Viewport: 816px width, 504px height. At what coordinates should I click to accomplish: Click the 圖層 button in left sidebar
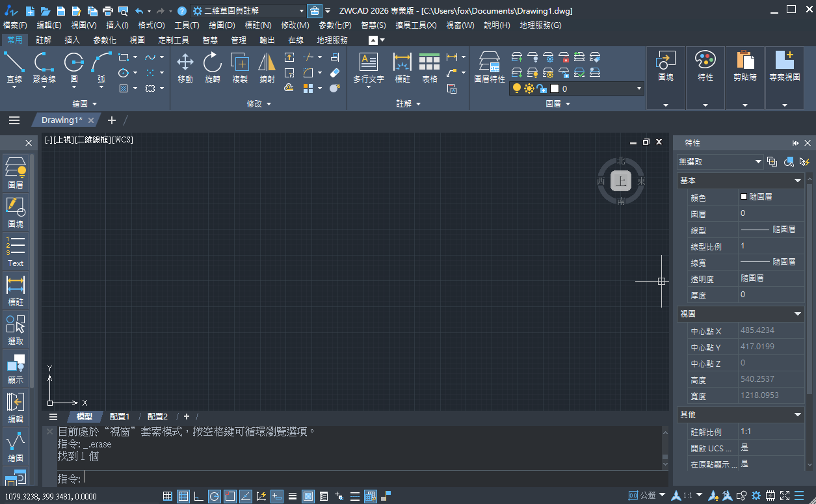(16, 172)
